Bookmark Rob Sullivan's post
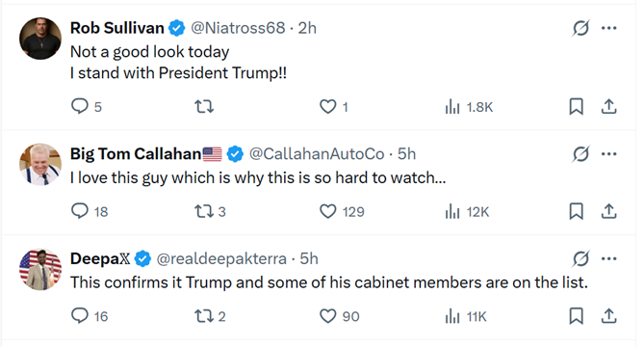Viewport: 644px width, 347px height. (x=577, y=106)
